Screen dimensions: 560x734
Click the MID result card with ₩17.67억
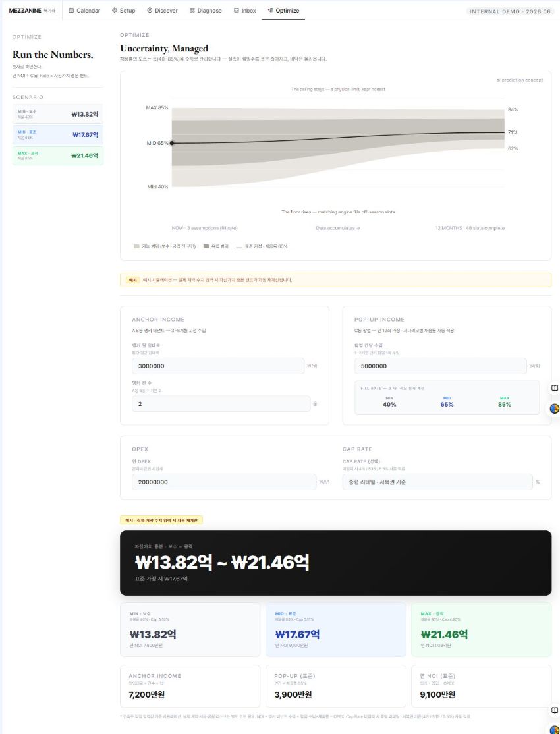336,630
